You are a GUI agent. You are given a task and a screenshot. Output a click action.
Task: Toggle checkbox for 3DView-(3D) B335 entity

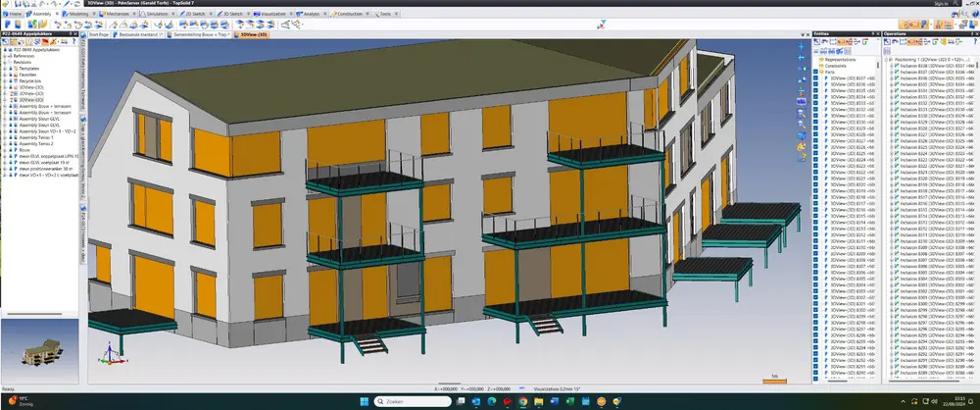815,91
